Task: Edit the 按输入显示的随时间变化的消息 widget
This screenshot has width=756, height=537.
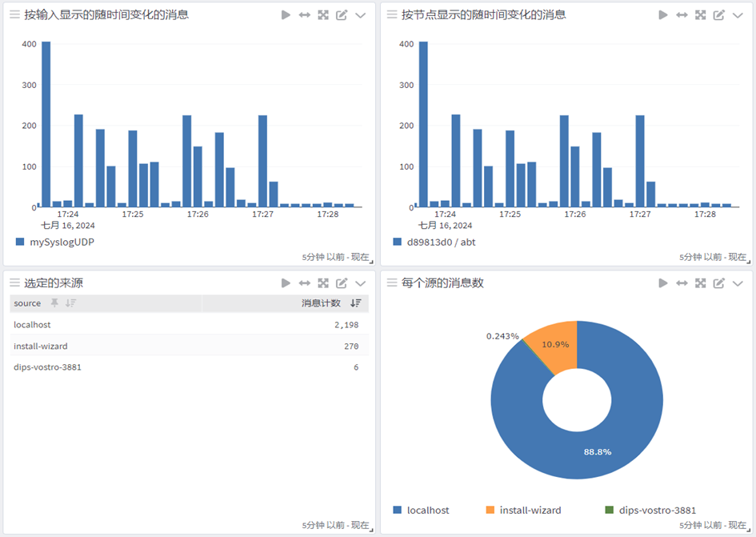Action: tap(342, 15)
